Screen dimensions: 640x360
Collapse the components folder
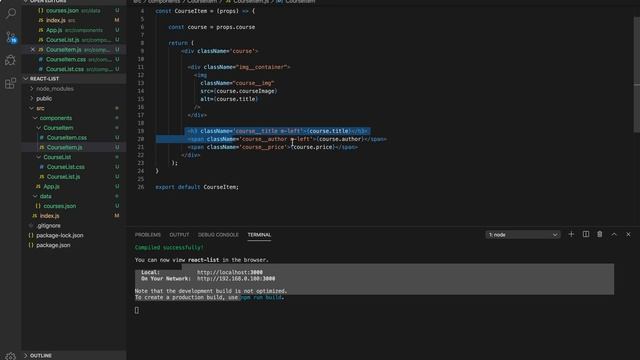74,118
